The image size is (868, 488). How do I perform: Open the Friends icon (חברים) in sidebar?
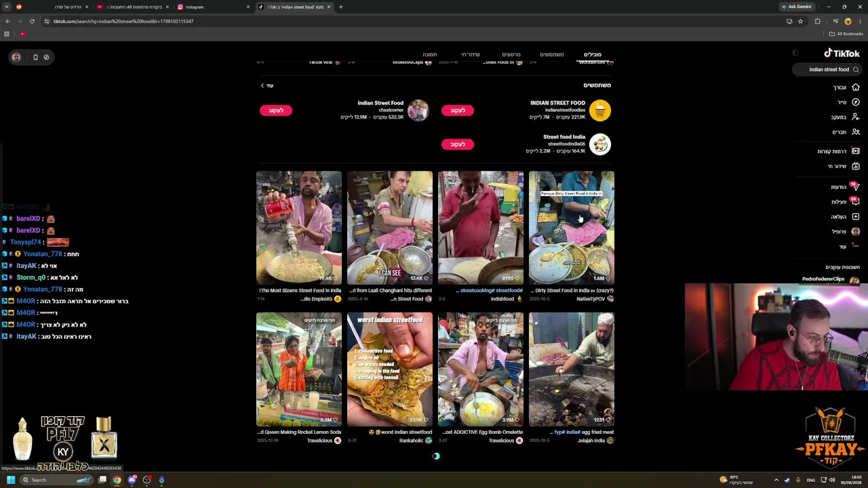[x=856, y=132]
